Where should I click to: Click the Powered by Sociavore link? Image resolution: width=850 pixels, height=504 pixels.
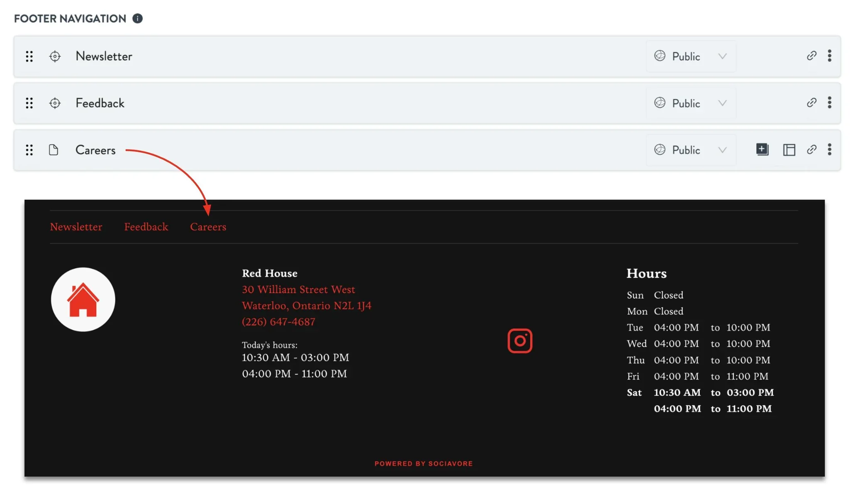click(x=424, y=463)
